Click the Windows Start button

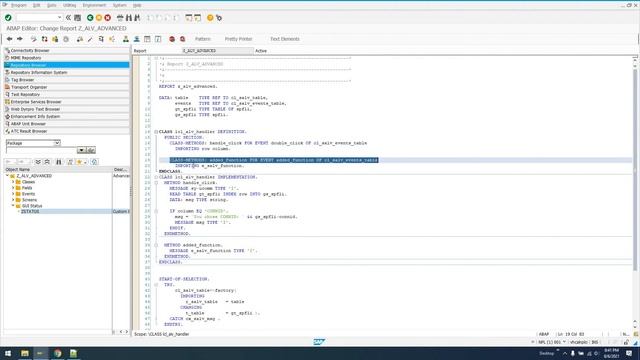tap(8, 353)
